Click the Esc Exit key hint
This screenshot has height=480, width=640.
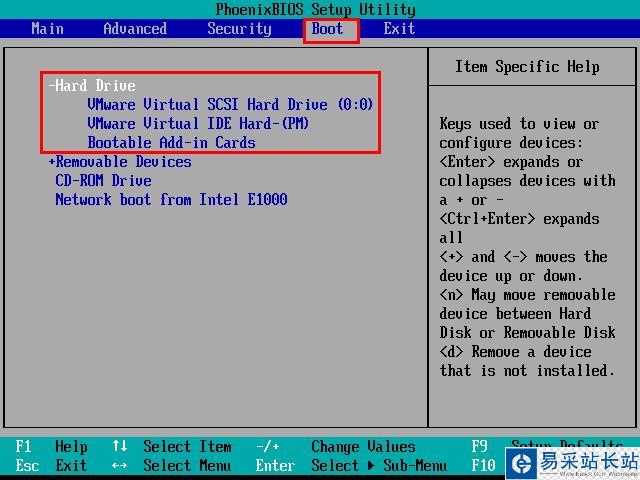pos(51,465)
